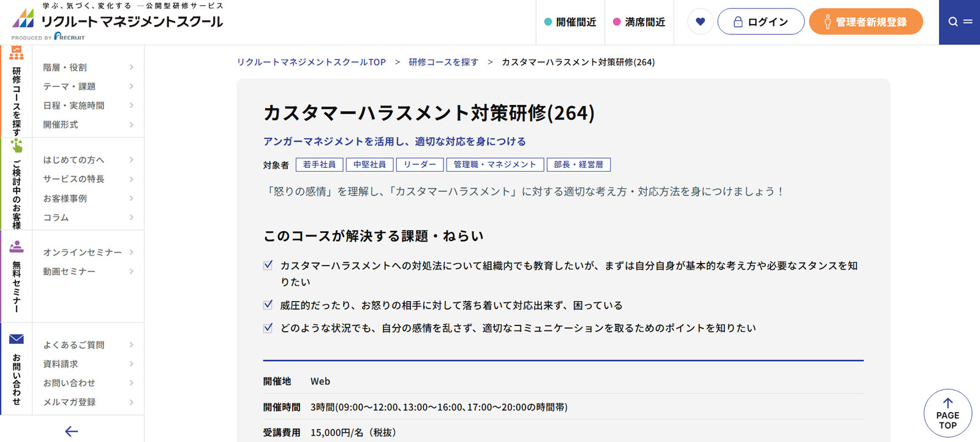Image resolution: width=980 pixels, height=442 pixels.
Task: Collapse sidebar with left arrow
Action: pyautogui.click(x=72, y=431)
